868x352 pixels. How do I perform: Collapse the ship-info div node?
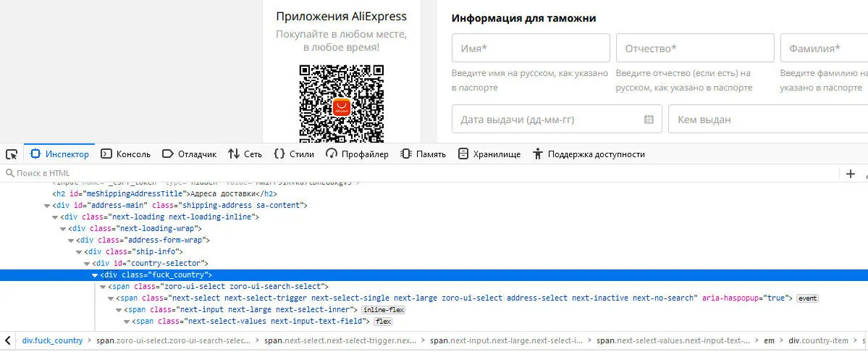point(79,252)
